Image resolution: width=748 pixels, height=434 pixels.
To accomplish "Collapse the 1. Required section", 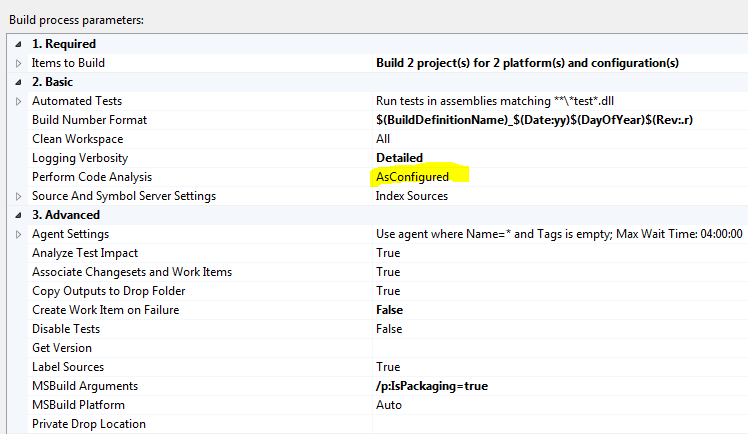I will (x=18, y=44).
